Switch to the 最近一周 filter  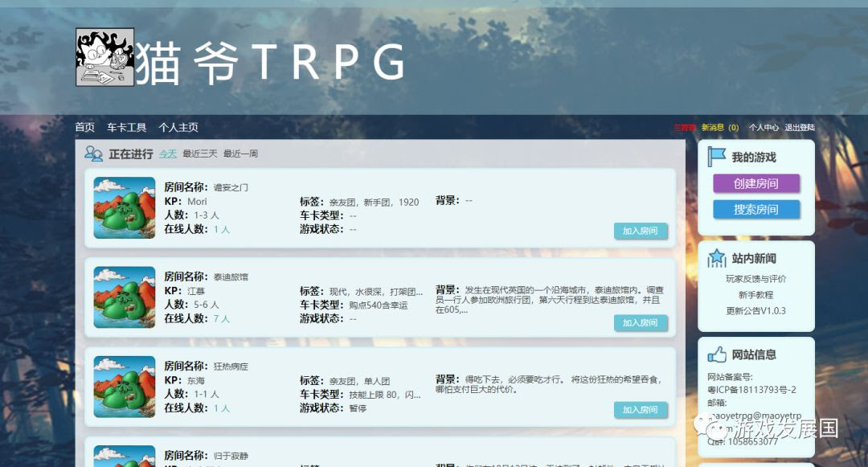coord(240,154)
